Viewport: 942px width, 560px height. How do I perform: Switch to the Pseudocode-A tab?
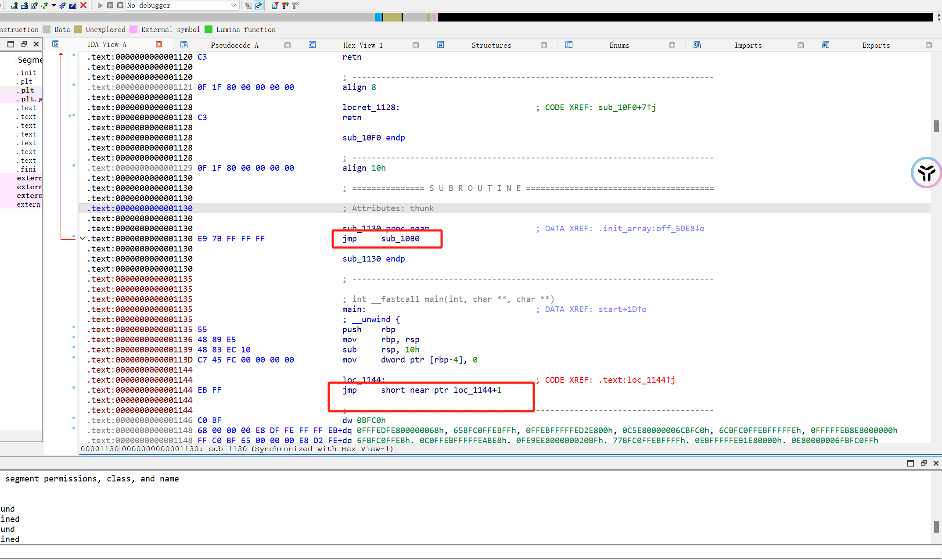point(234,45)
